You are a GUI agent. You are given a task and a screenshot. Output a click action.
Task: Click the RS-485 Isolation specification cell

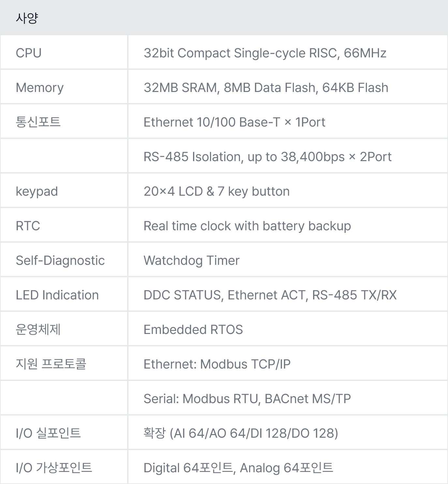pos(267,157)
